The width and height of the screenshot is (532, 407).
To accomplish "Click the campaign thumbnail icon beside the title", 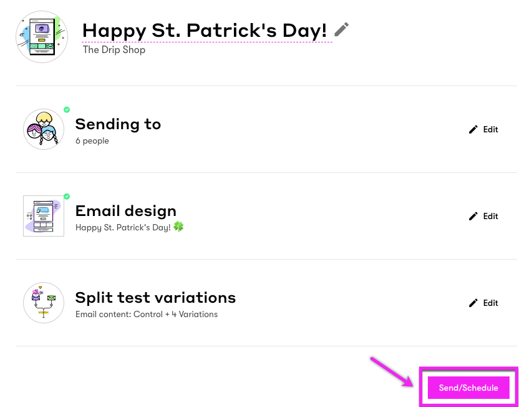I will 41,36.
